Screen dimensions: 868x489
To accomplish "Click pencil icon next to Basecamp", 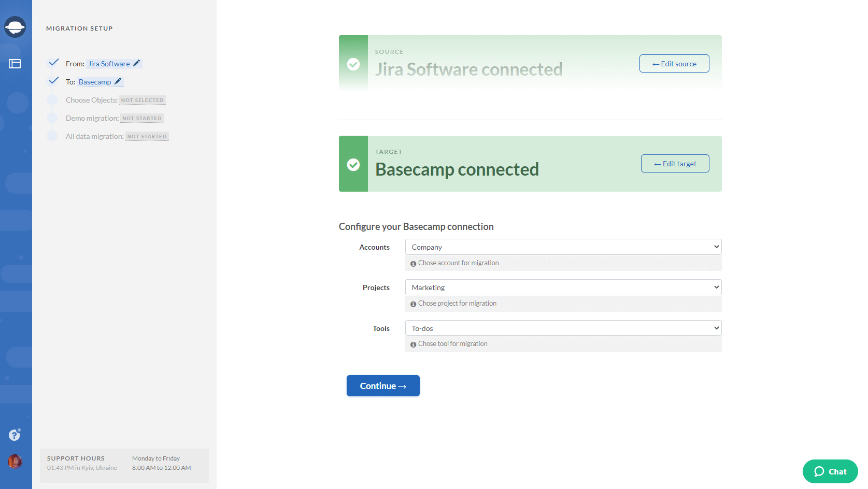I will point(118,81).
